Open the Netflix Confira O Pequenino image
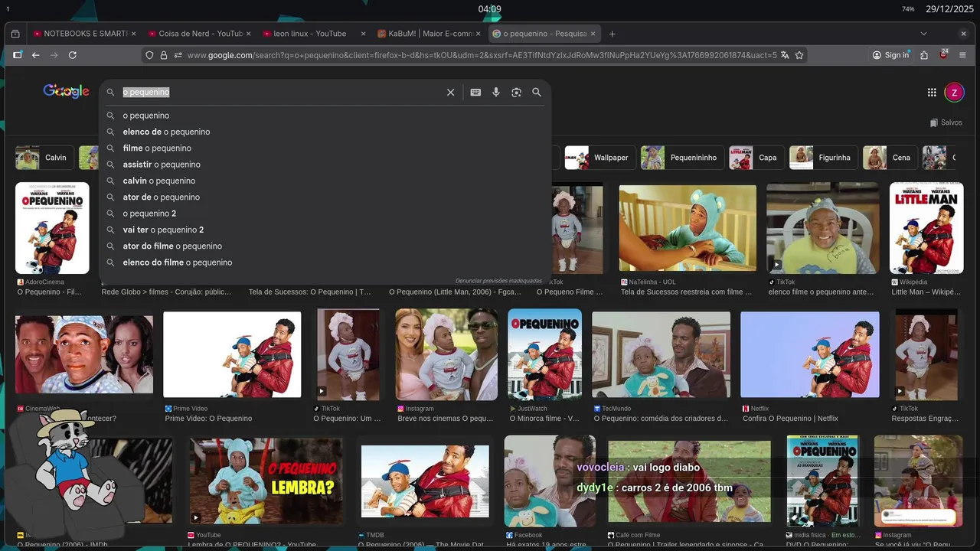The height and width of the screenshot is (551, 980). tap(810, 354)
